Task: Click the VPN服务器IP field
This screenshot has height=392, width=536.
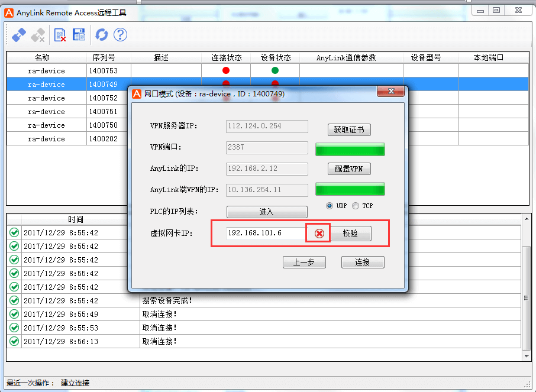Action: click(x=267, y=126)
